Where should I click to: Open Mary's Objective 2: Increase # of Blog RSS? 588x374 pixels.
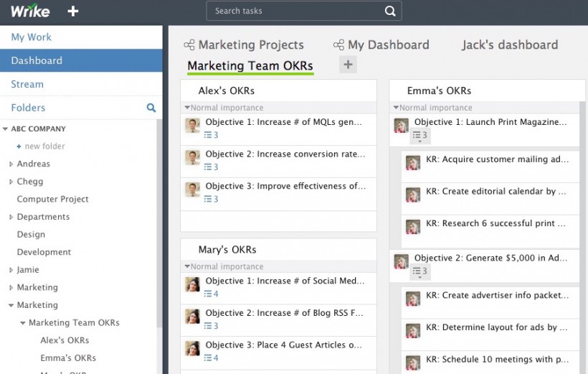coord(284,313)
